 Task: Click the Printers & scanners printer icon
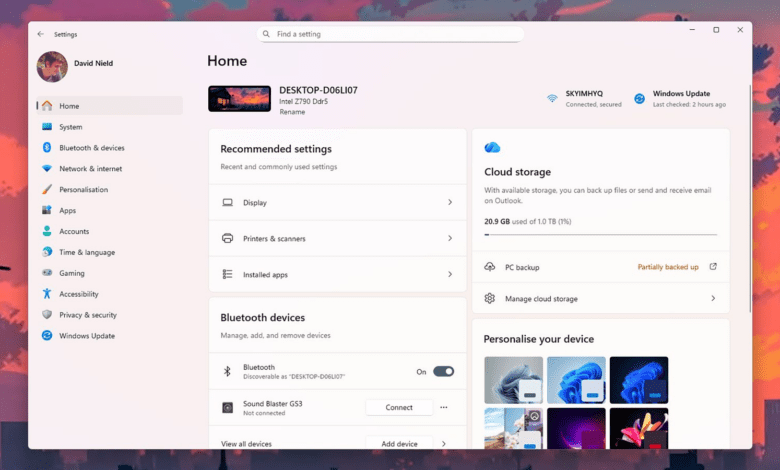click(227, 238)
